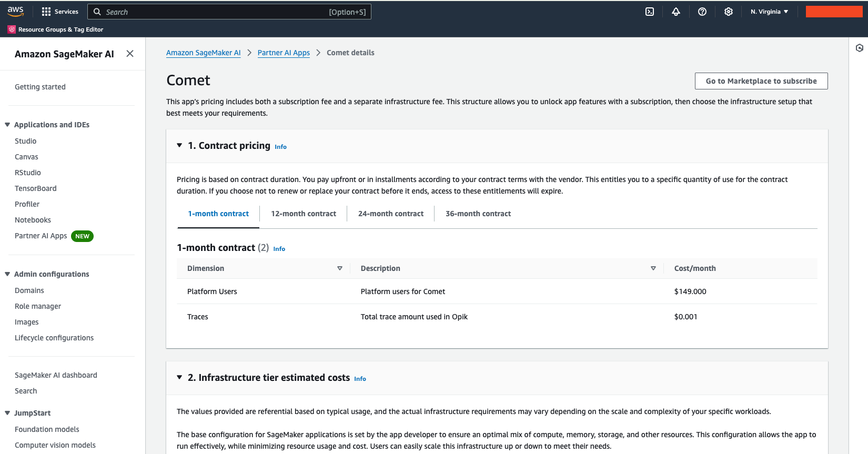Open the sidebar Search link
Screen dimensions: 868x454
[26, 391]
